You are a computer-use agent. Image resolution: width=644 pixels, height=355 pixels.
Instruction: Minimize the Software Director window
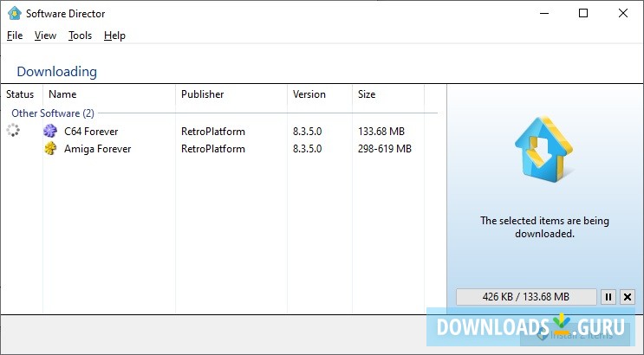pos(544,13)
